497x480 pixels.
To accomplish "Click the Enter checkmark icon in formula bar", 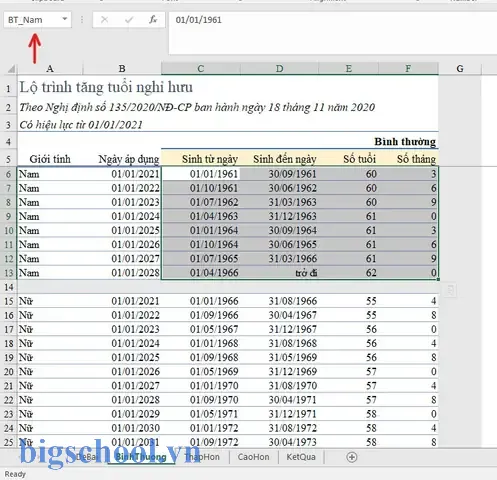I will point(129,20).
